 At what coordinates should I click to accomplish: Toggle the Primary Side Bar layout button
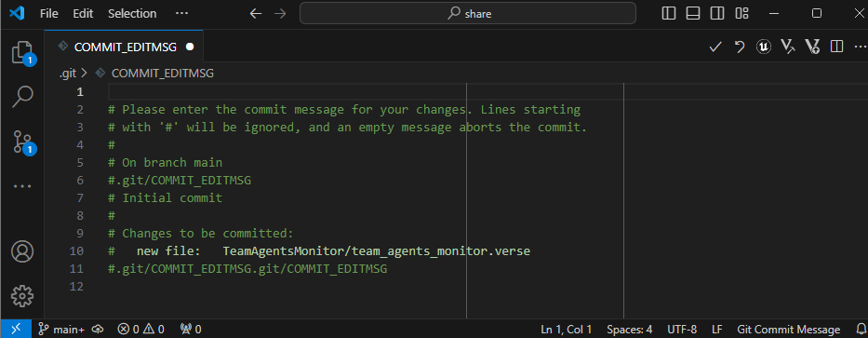669,13
